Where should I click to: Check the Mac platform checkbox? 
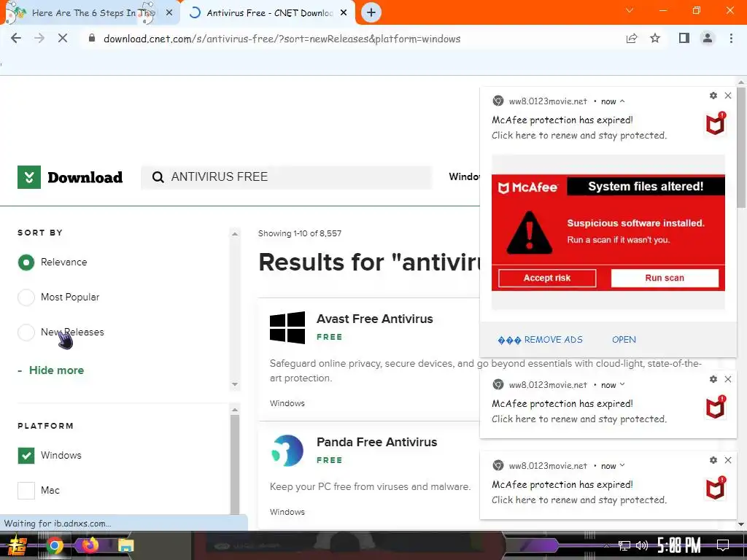click(x=26, y=491)
